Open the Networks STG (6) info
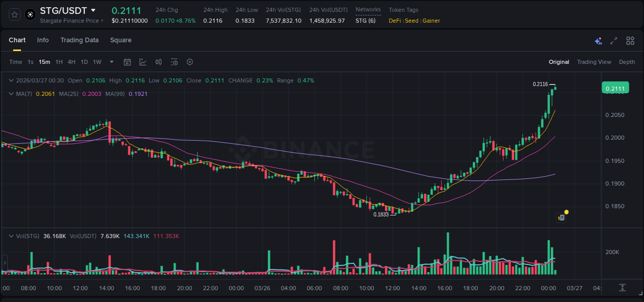 (365, 21)
